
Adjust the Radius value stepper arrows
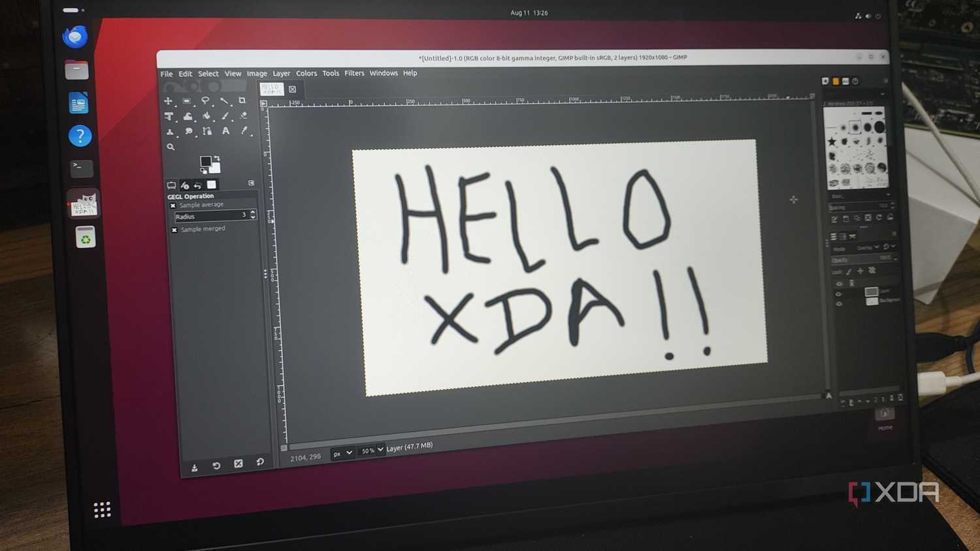253,214
